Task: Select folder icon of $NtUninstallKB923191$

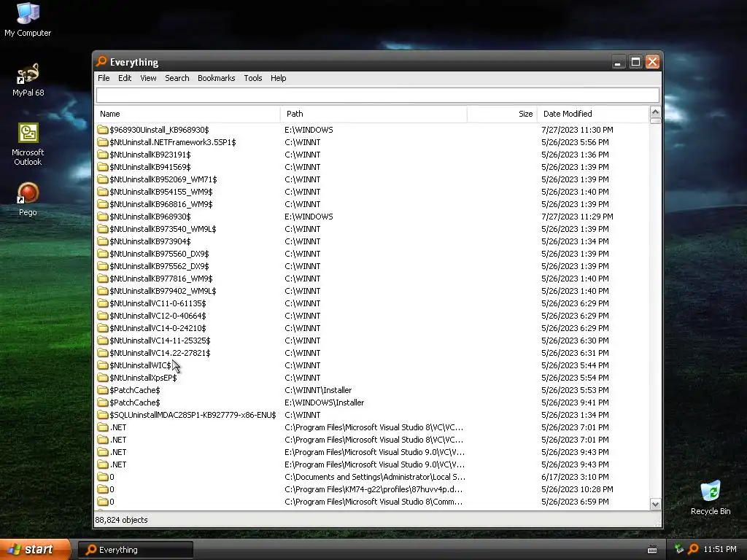Action: [x=102, y=155]
